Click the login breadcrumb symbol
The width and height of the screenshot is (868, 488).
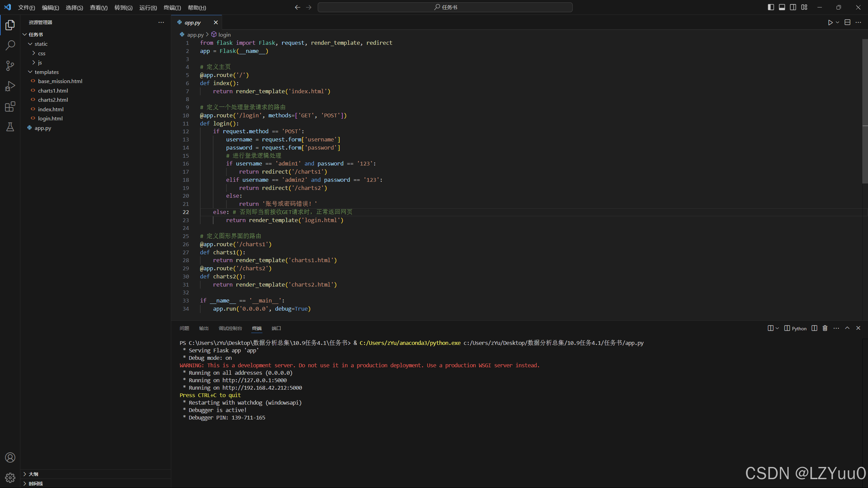(x=224, y=35)
